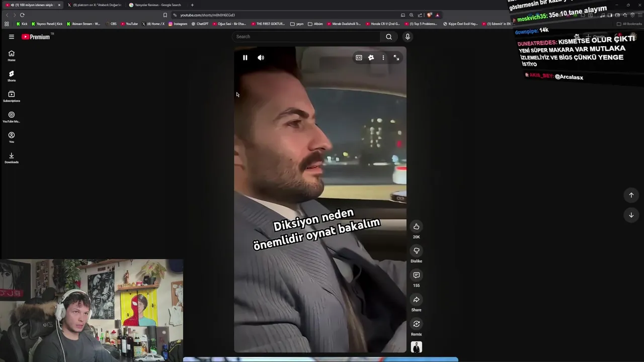Go to the next Short with the down arrow
Viewport: 644px width, 362px height.
coord(631,215)
